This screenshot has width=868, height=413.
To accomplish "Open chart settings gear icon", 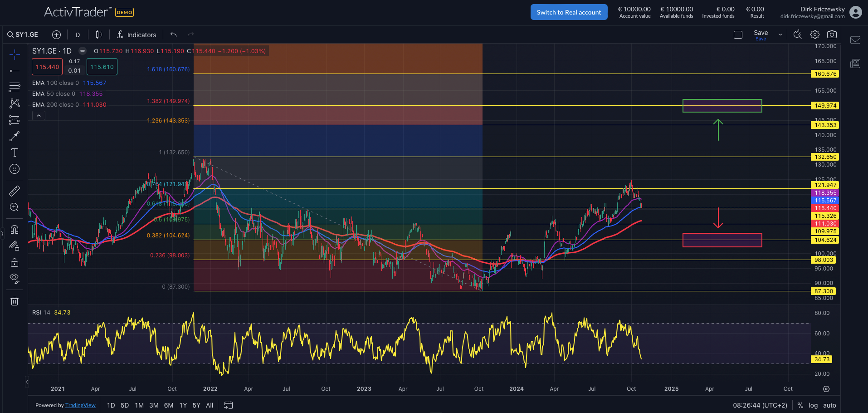I will coord(815,34).
